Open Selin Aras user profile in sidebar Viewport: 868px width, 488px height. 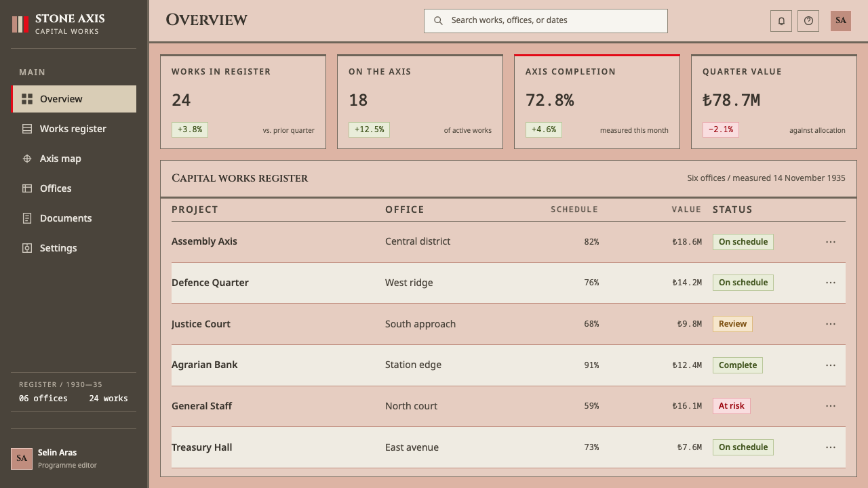(x=73, y=459)
